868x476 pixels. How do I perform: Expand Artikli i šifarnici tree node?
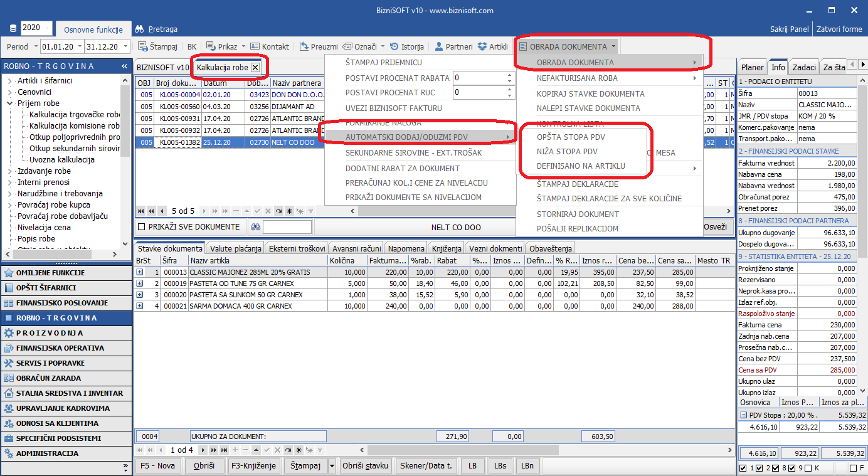point(10,81)
